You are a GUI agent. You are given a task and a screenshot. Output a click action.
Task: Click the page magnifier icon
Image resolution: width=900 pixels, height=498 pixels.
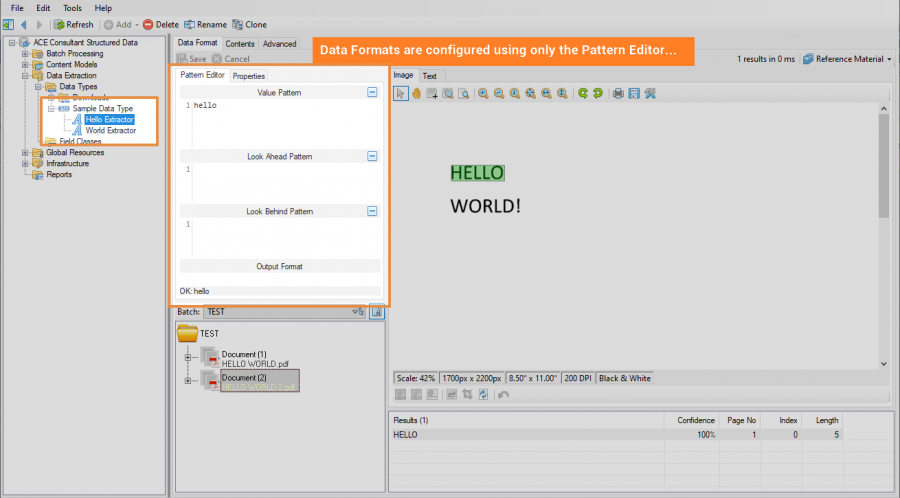[x=463, y=94]
